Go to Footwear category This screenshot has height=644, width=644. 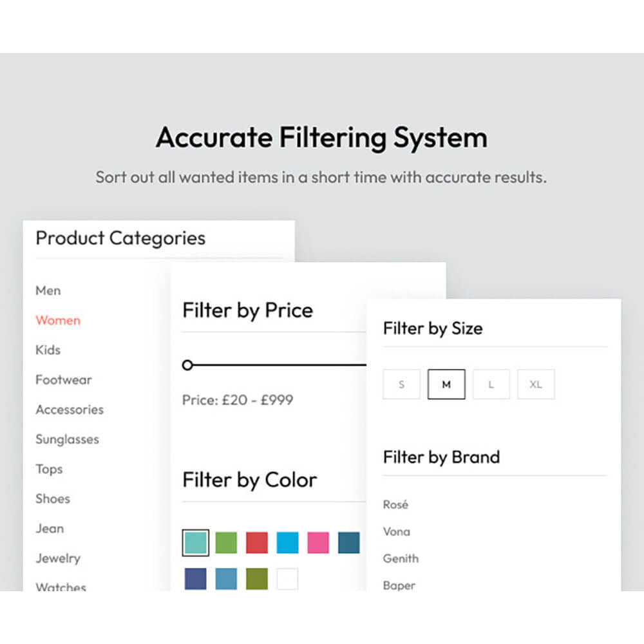[x=64, y=380]
